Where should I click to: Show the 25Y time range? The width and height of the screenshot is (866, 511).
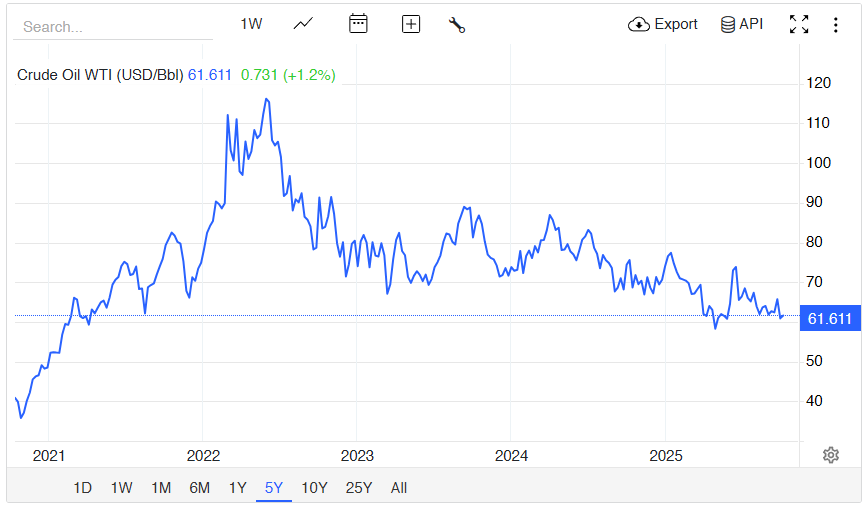358,488
